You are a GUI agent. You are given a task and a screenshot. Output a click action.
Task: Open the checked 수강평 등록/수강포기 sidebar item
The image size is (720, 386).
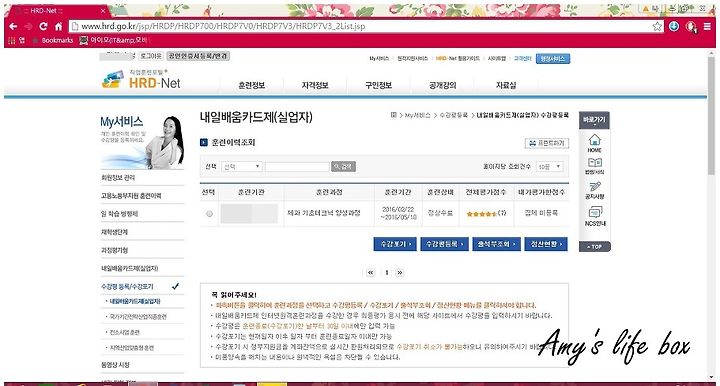127,287
